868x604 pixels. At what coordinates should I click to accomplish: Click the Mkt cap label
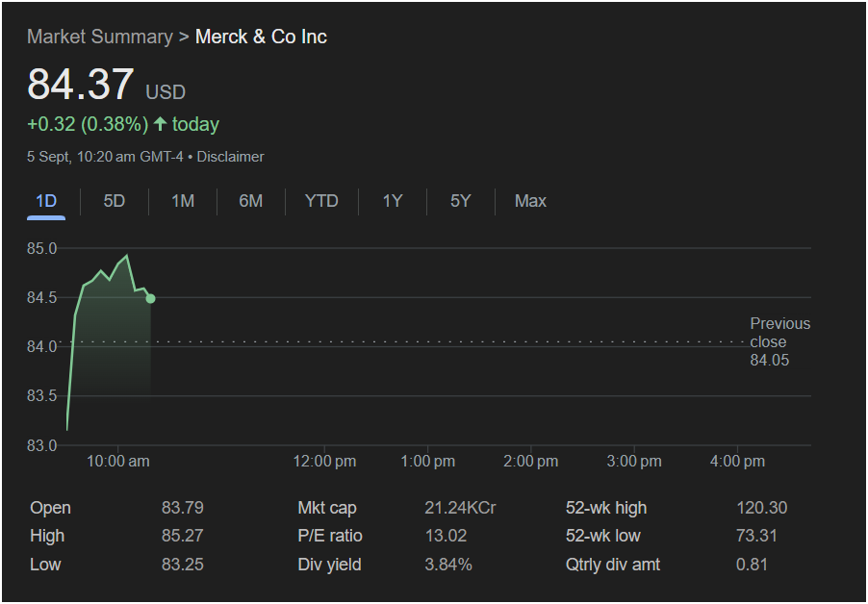pos(327,508)
